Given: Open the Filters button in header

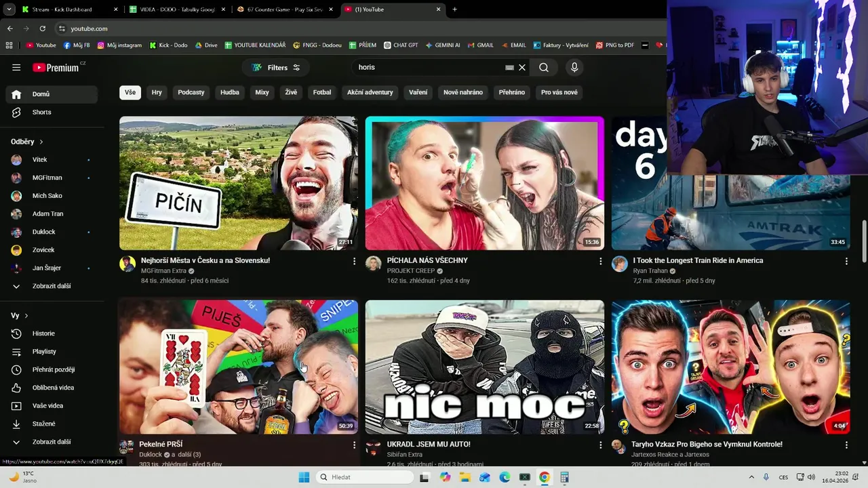Looking at the screenshot, I should coord(275,67).
